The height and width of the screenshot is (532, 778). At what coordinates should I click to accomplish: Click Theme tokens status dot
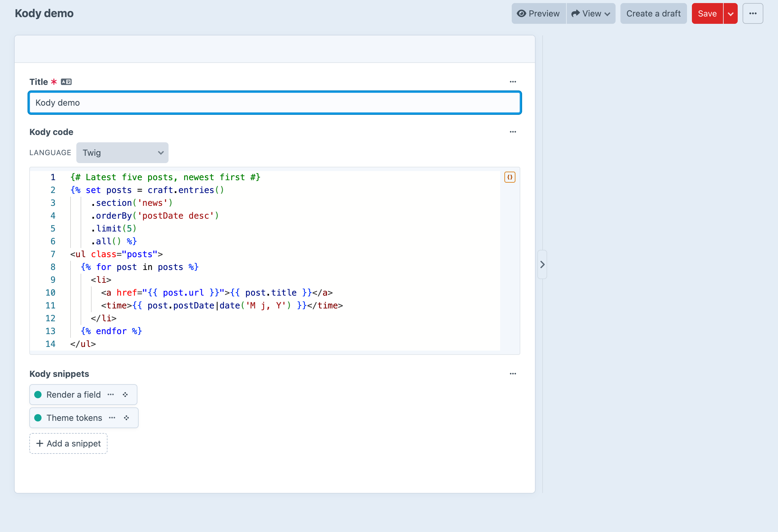(38, 417)
